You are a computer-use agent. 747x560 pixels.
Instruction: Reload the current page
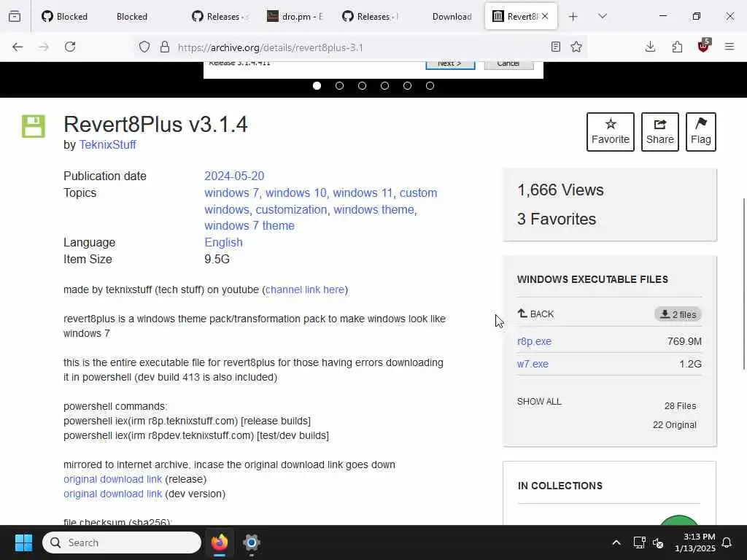(x=70, y=47)
